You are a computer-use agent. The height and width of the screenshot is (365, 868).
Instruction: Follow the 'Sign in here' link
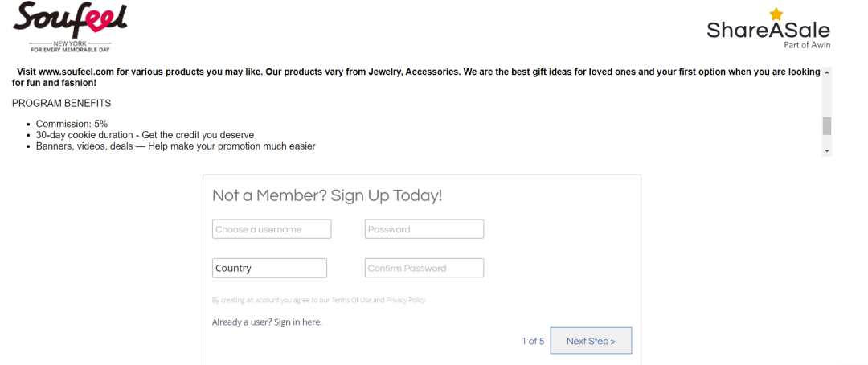point(298,322)
